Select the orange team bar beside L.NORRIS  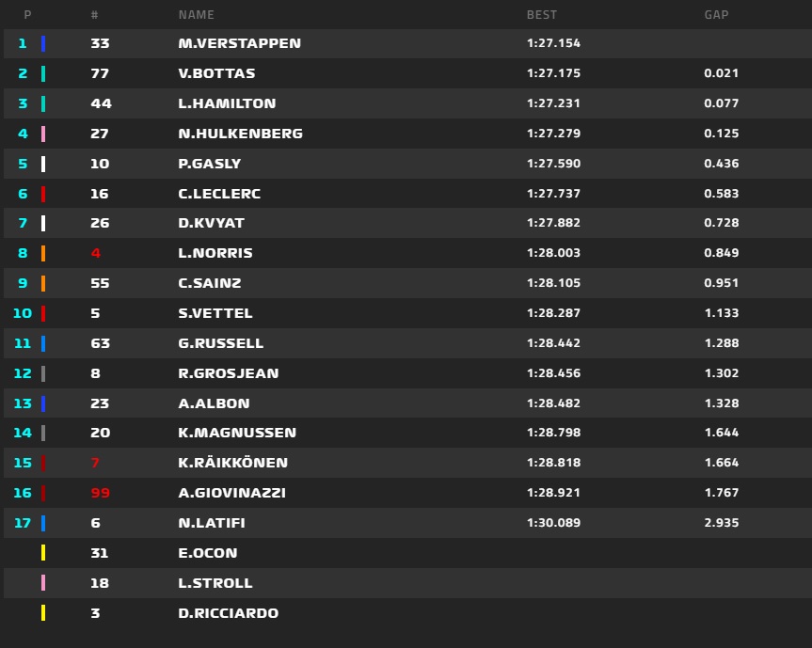point(43,253)
